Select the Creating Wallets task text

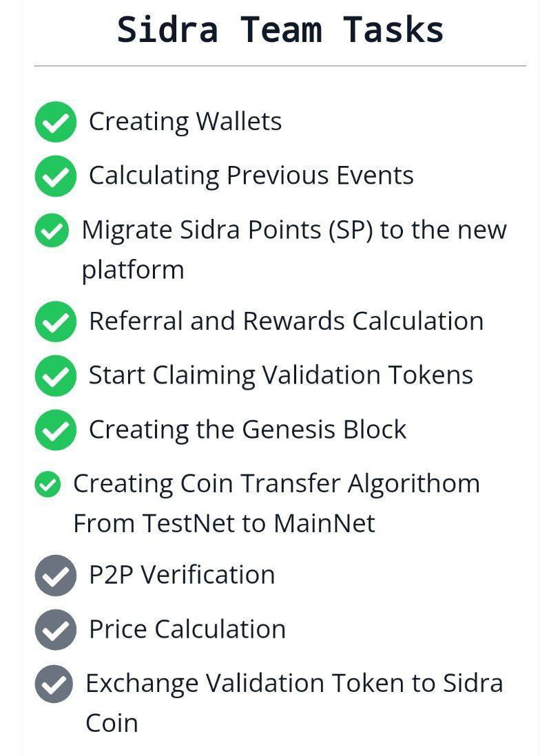tap(185, 121)
